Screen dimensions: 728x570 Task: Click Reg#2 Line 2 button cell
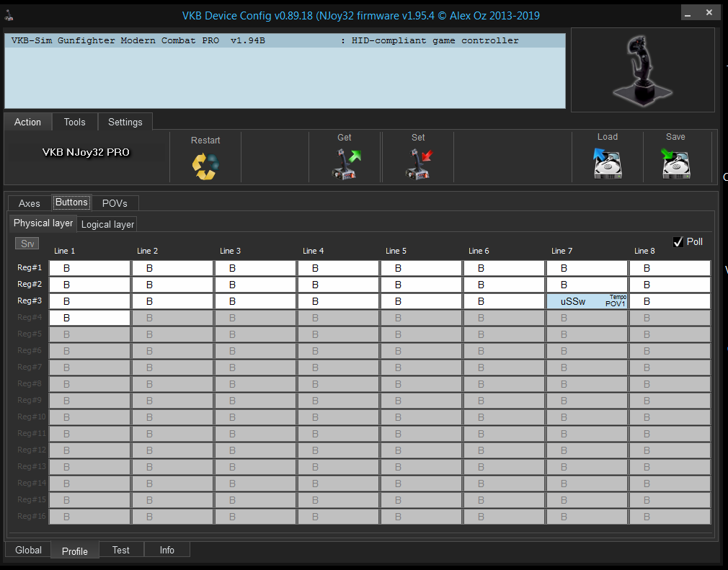[173, 285]
